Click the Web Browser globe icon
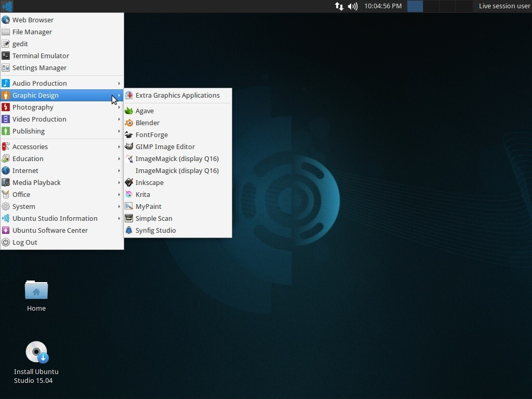The width and height of the screenshot is (532, 399). (6, 20)
